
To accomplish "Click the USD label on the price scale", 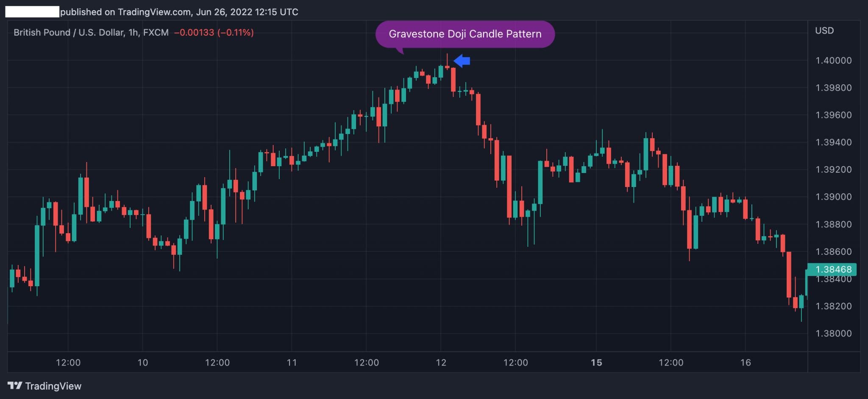I will pyautogui.click(x=824, y=31).
